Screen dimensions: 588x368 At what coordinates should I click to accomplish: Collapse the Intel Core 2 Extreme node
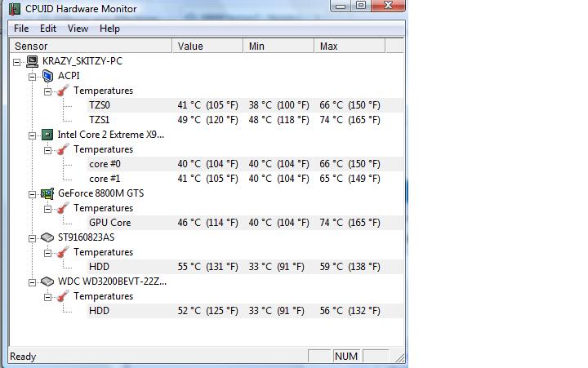pyautogui.click(x=32, y=135)
